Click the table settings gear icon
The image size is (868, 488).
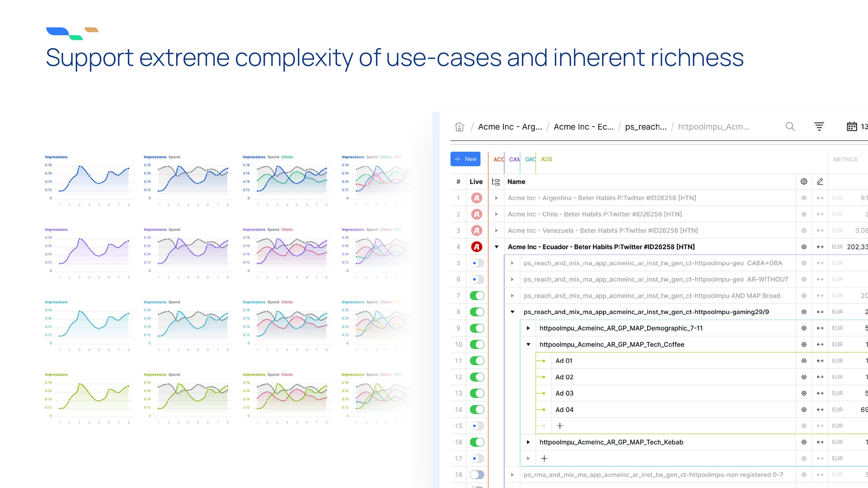point(804,182)
